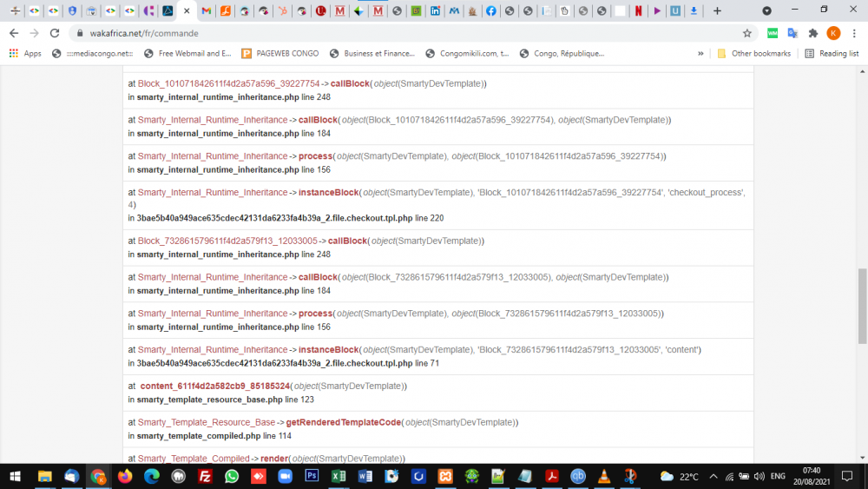This screenshot has height=489, width=868.
Task: Open the Windows Start menu
Action: tap(15, 476)
